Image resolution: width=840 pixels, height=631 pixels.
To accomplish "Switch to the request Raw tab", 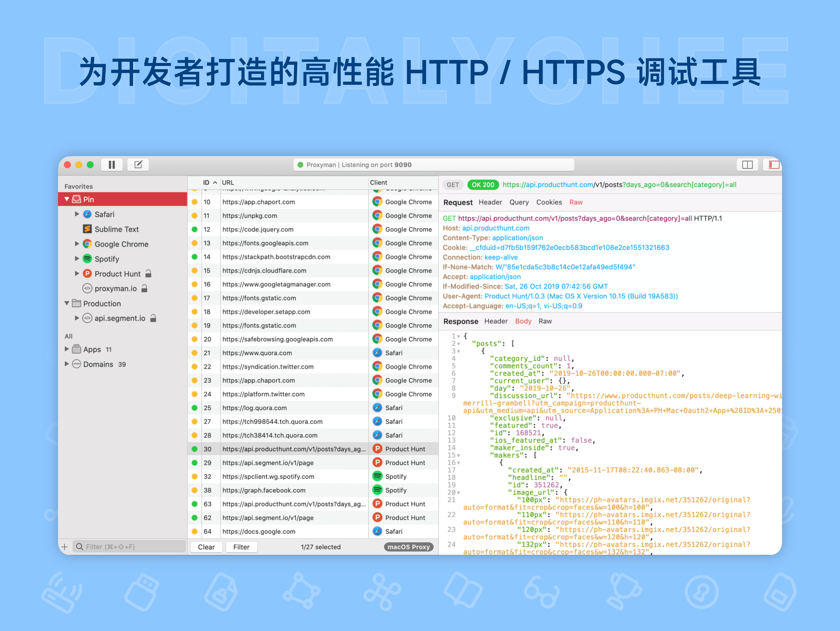I will (576, 202).
